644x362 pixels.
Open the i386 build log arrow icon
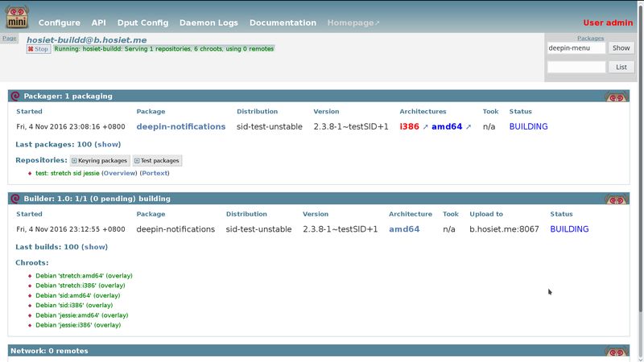[x=426, y=127]
